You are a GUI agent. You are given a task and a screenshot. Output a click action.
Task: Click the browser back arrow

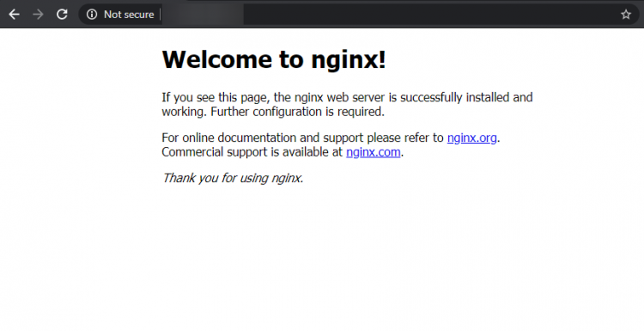point(14,15)
